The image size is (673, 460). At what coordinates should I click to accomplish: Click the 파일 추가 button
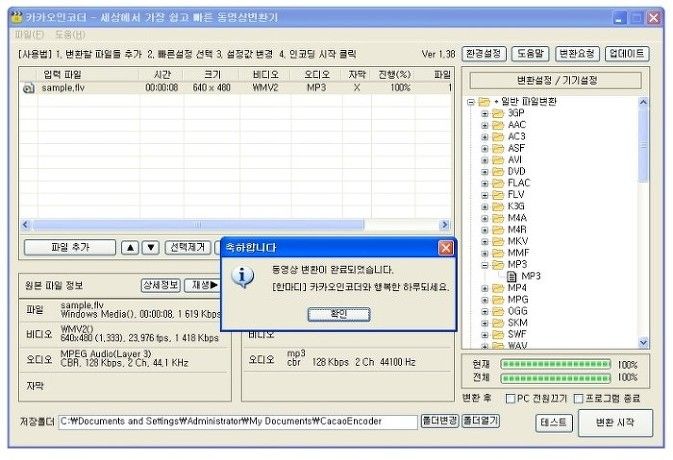[70, 248]
